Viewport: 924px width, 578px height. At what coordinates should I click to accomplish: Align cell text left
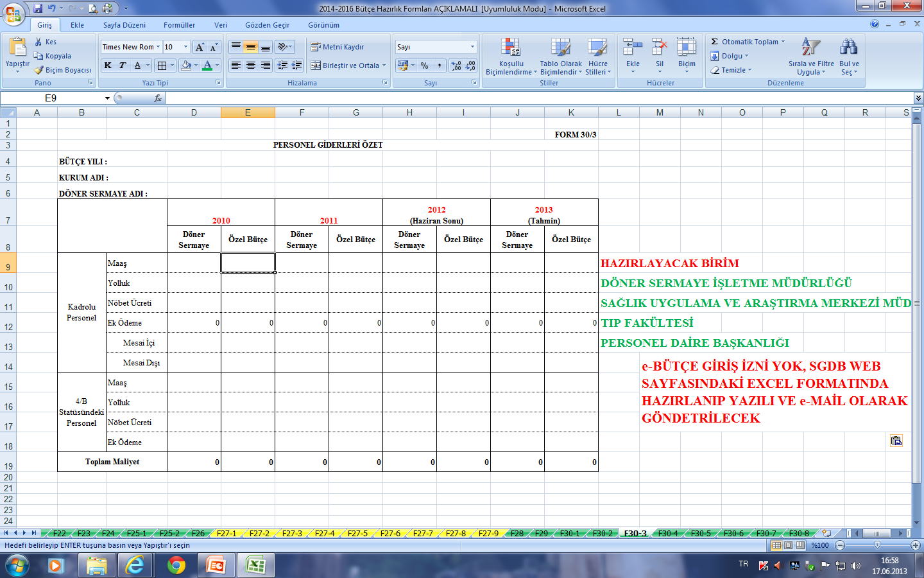pyautogui.click(x=236, y=66)
